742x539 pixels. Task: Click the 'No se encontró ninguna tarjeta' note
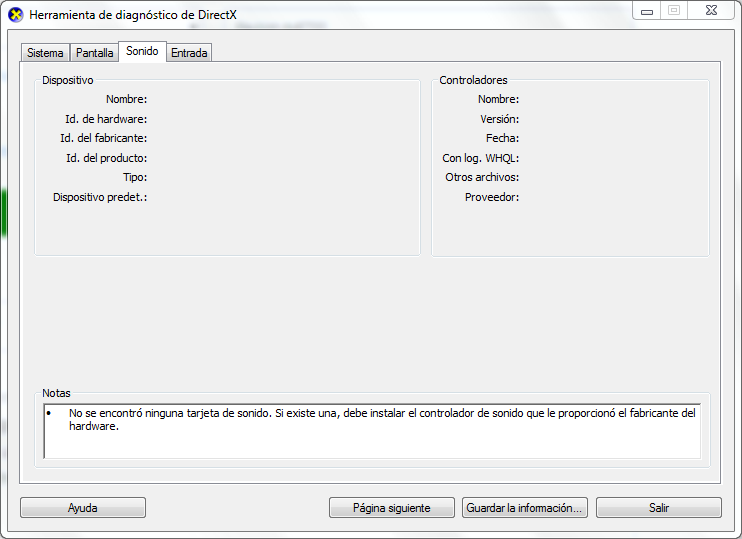pyautogui.click(x=382, y=419)
